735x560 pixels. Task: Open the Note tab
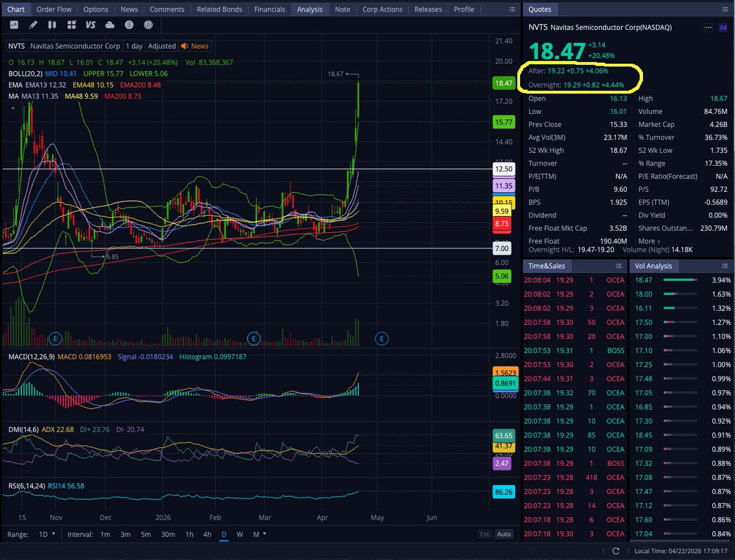343,9
